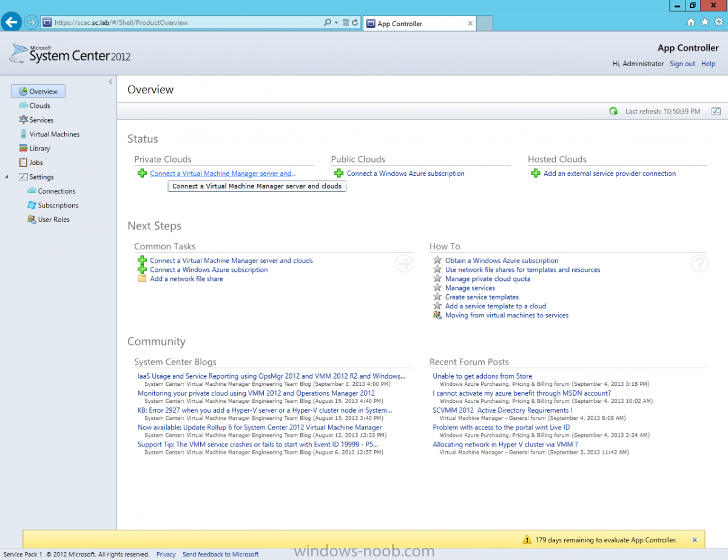Viewport: 728px width, 560px height.
Task: Collapse the navigation pane with chevron
Action: [110, 81]
